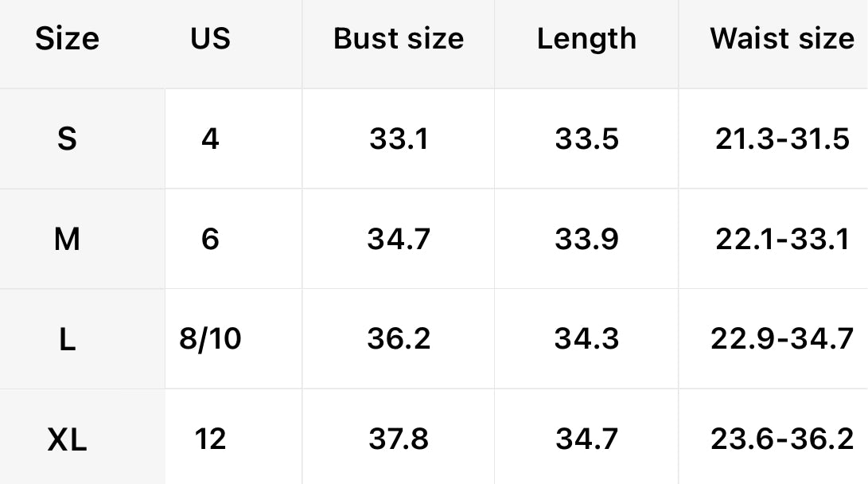Screen dimensions: 868x484
Task: Click US size 4 cell
Action: (x=210, y=139)
